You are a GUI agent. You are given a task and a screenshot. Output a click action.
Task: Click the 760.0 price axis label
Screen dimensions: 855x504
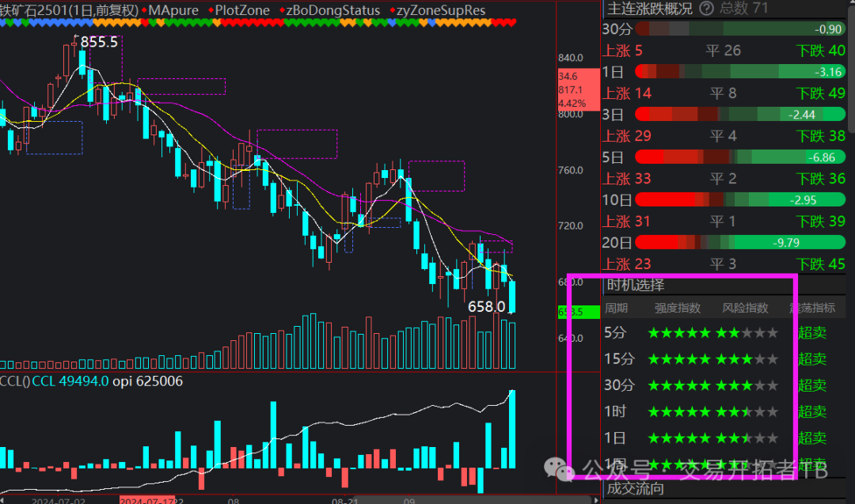(x=570, y=170)
